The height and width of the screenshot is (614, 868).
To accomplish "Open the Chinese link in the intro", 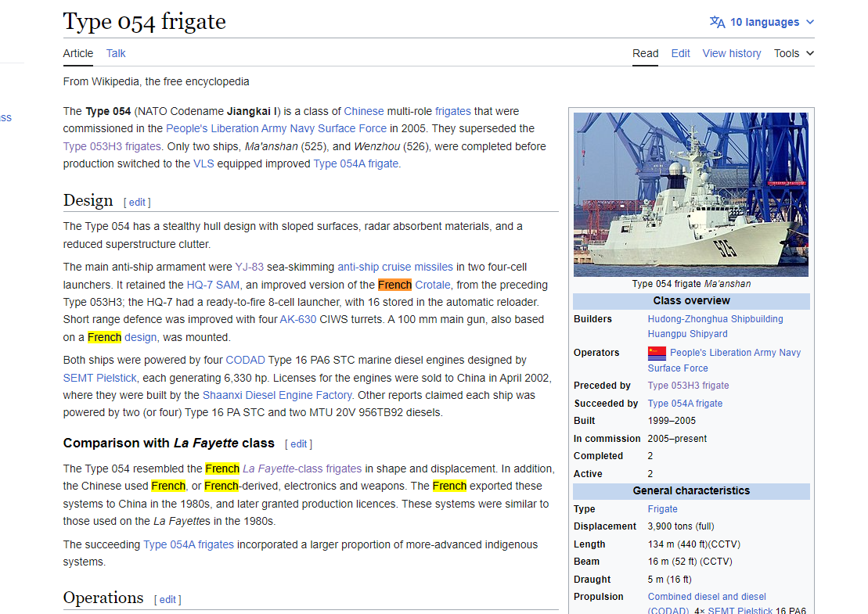I will click(364, 111).
